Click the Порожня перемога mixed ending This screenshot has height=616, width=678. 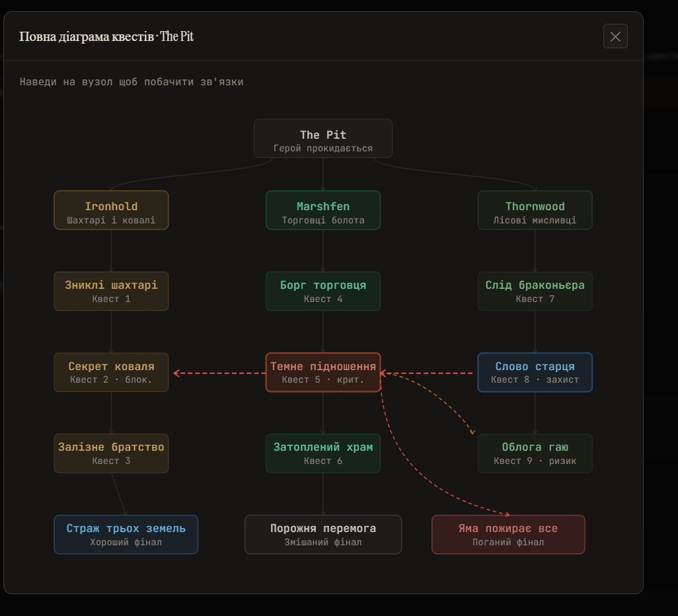click(x=323, y=535)
